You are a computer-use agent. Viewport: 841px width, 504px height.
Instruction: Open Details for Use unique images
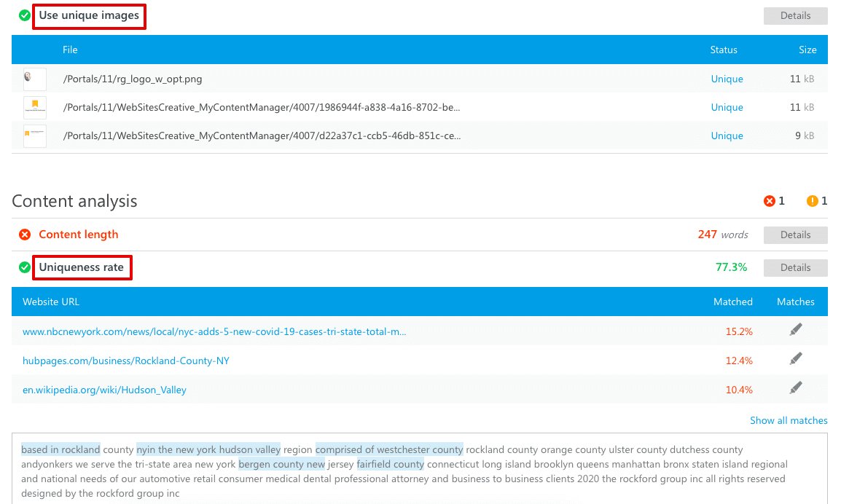(x=795, y=15)
